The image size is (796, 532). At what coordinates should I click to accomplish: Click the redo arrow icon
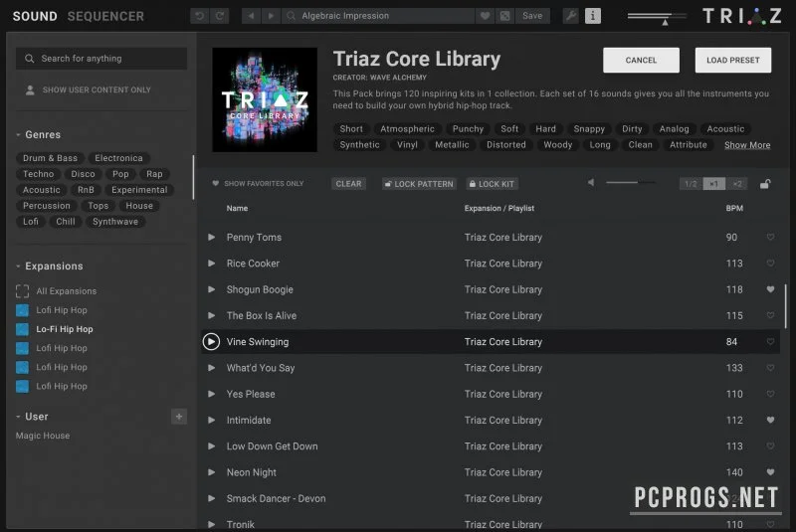click(x=219, y=16)
